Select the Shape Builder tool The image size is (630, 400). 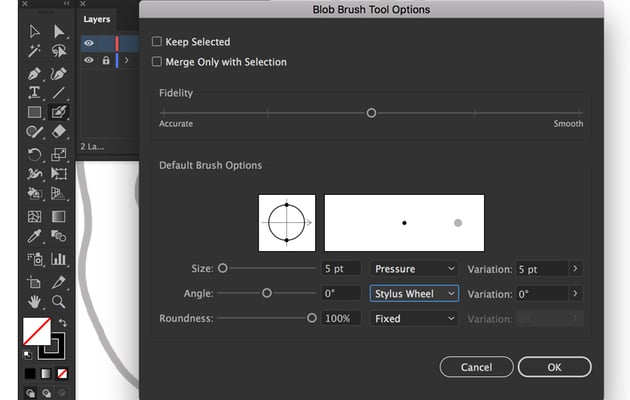pos(35,194)
